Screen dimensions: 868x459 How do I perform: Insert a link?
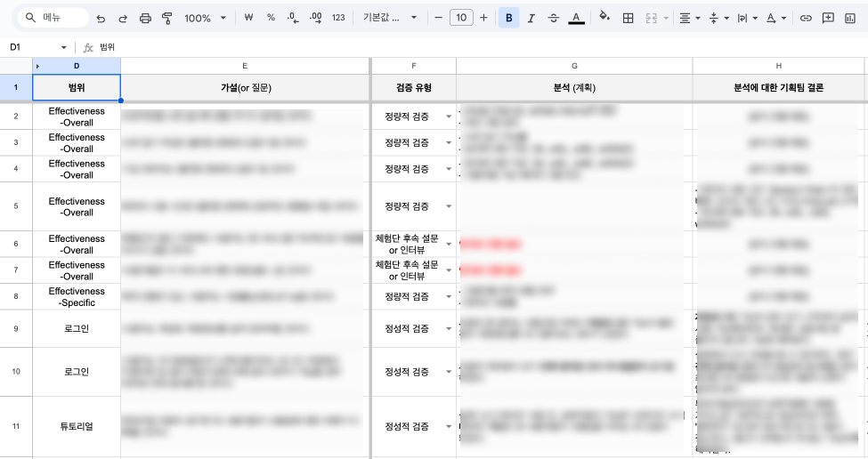point(806,18)
